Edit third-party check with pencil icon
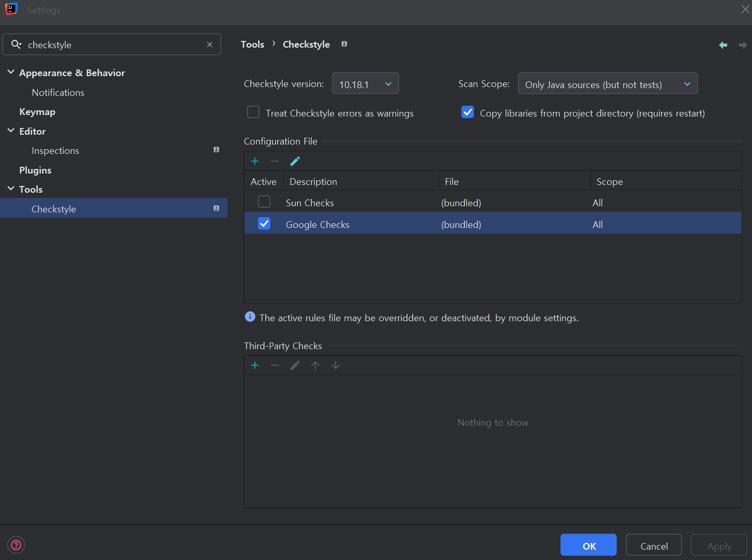This screenshot has width=752, height=560. 295,365
